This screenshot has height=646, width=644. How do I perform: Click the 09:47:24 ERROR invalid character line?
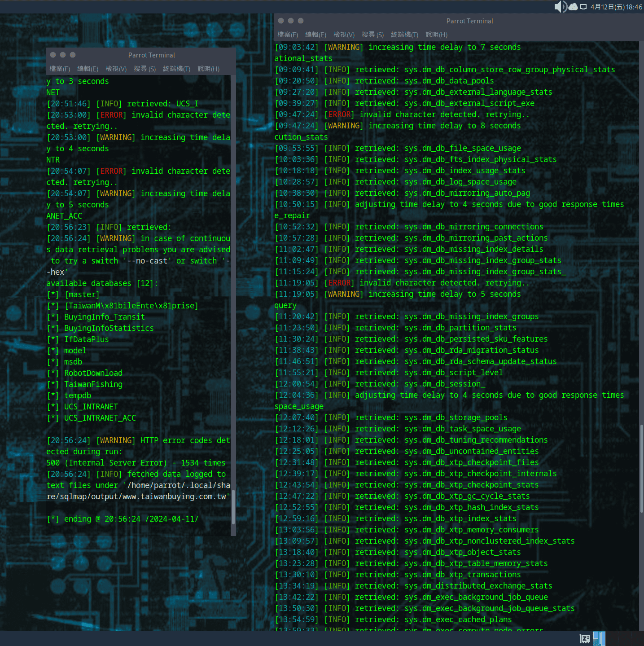pyautogui.click(x=402, y=114)
